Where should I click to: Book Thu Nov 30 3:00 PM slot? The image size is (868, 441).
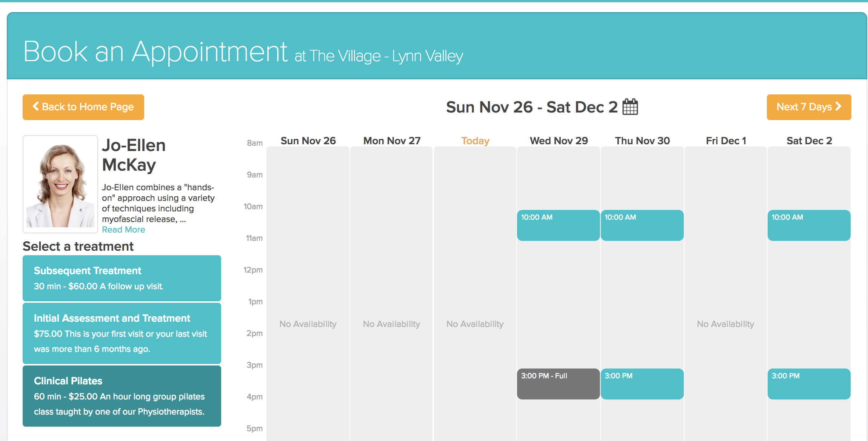[x=642, y=384]
